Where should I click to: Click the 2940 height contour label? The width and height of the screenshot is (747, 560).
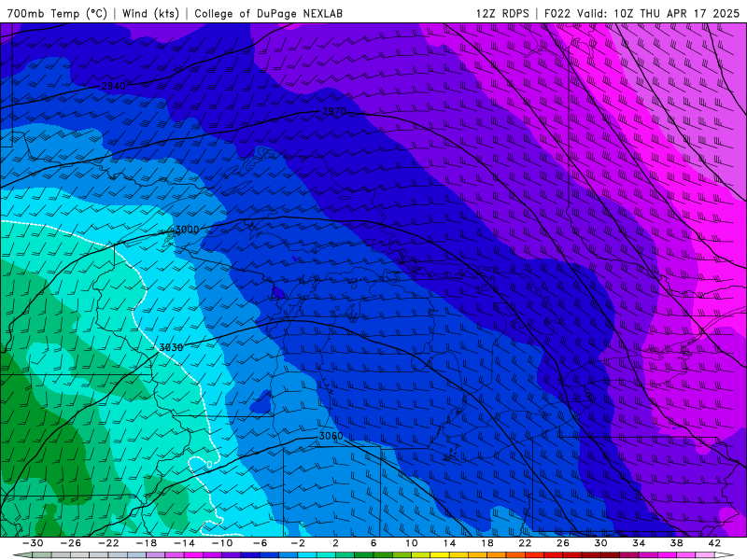pos(113,86)
